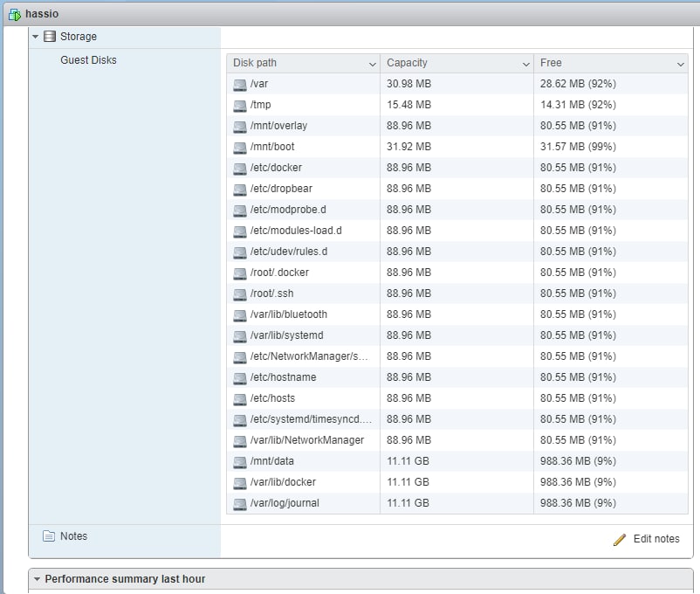Click disk icon for /mnt/overlay row
The height and width of the screenshot is (594, 700).
tap(240, 127)
